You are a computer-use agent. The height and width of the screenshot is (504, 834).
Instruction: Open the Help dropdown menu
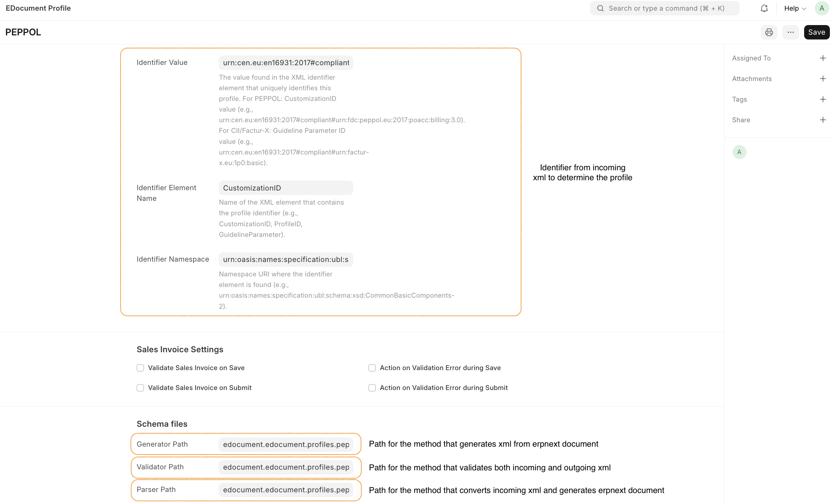(x=795, y=8)
